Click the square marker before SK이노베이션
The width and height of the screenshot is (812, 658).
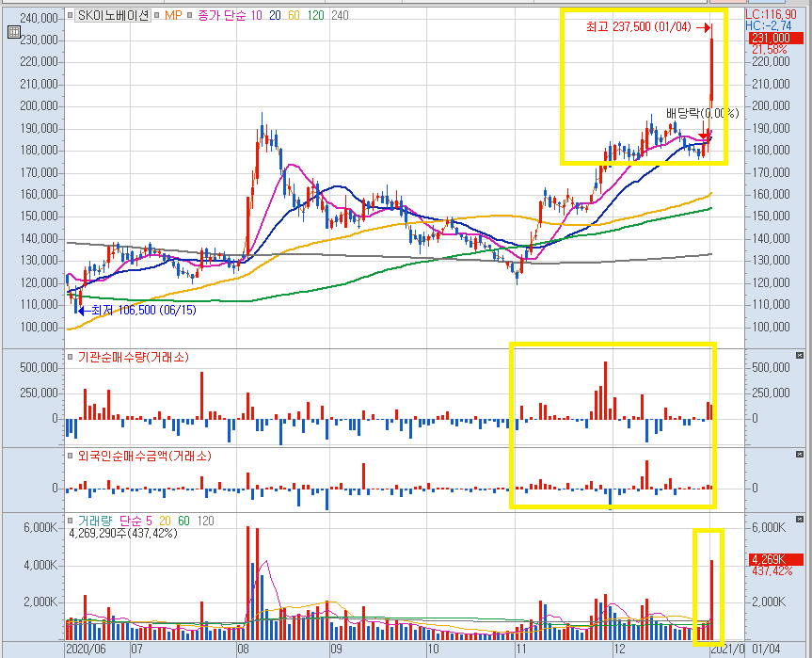click(70, 16)
